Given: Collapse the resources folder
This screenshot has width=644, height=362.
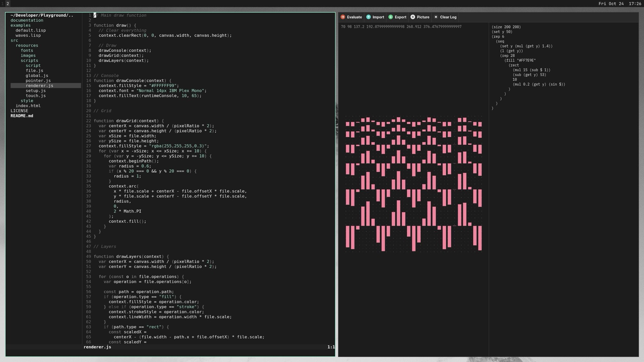Looking at the screenshot, I should coord(28,45).
